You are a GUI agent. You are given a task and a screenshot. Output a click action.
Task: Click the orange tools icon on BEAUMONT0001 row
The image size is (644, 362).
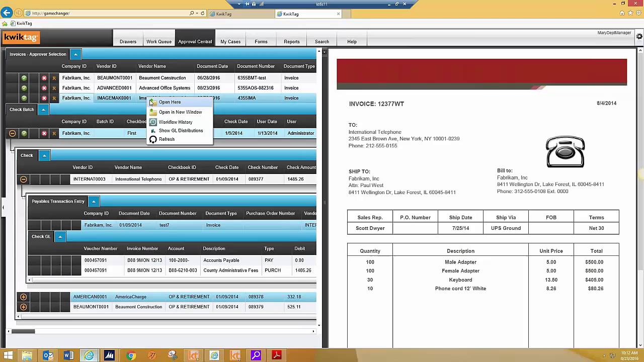(54, 78)
